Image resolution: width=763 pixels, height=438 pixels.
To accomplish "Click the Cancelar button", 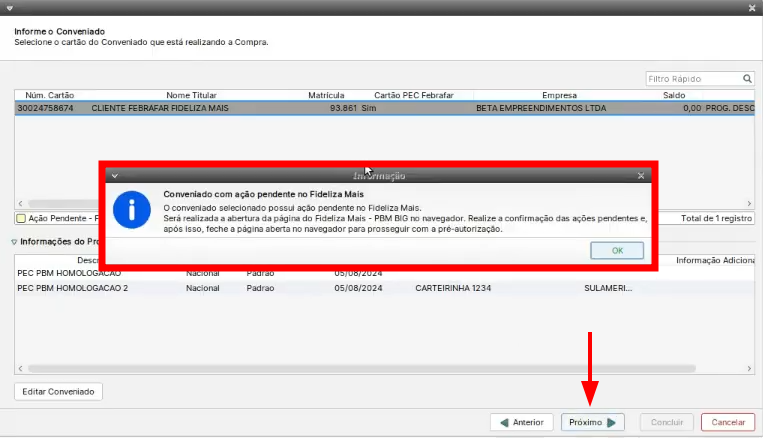I will [x=728, y=422].
